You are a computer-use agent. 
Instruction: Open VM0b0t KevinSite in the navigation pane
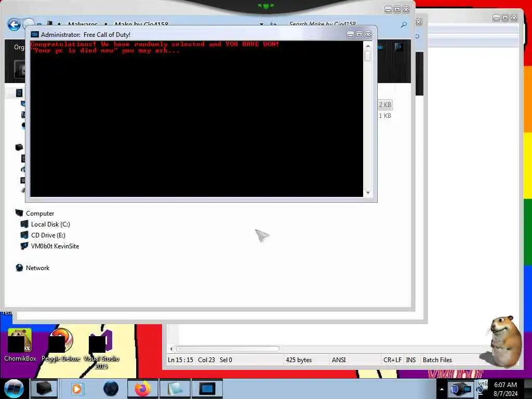[55, 246]
